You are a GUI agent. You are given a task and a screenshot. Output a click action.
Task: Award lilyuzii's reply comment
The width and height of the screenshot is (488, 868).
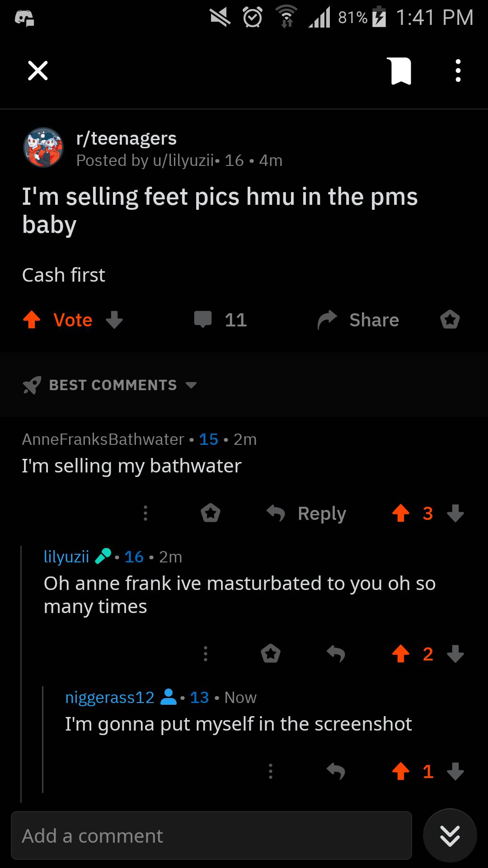pyautogui.click(x=271, y=654)
